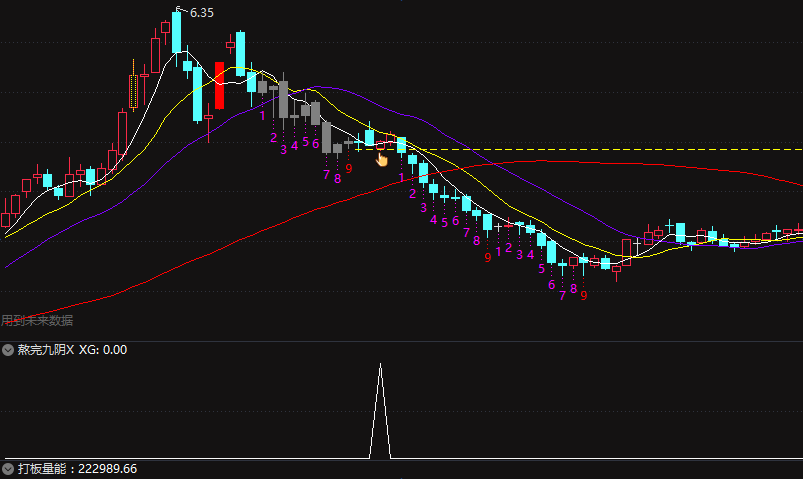Select the tall cyan candle below 6.35
Screen dimensions: 803x479
click(177, 33)
